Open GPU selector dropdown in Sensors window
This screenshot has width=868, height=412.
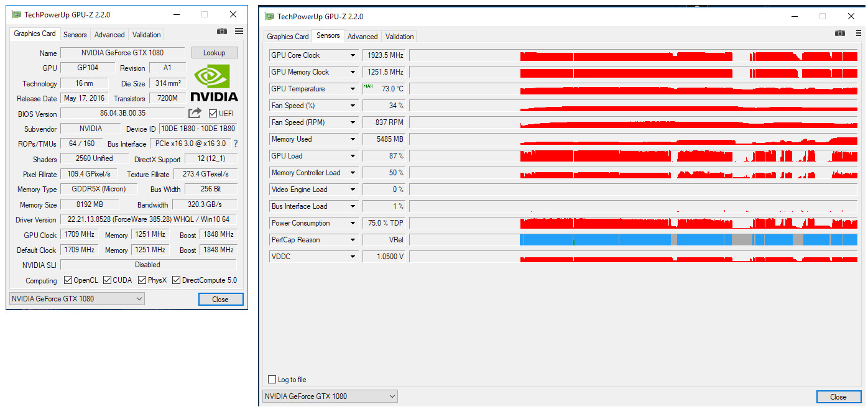click(330, 396)
